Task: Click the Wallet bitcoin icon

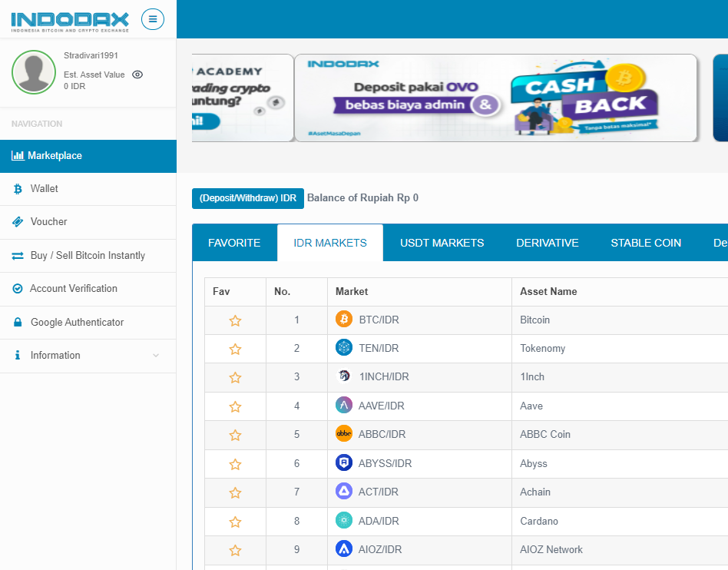Action: 18,189
